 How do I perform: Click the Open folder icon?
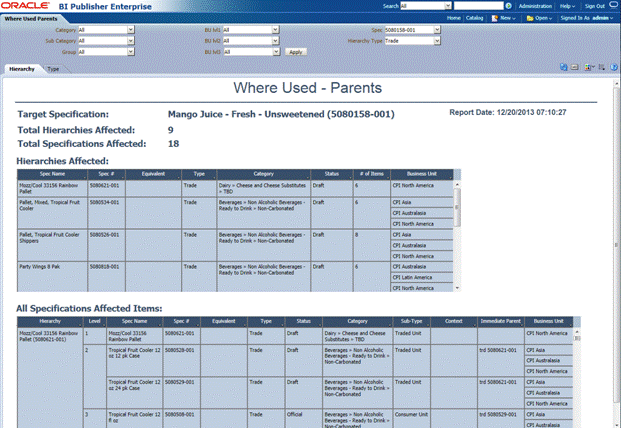point(530,18)
